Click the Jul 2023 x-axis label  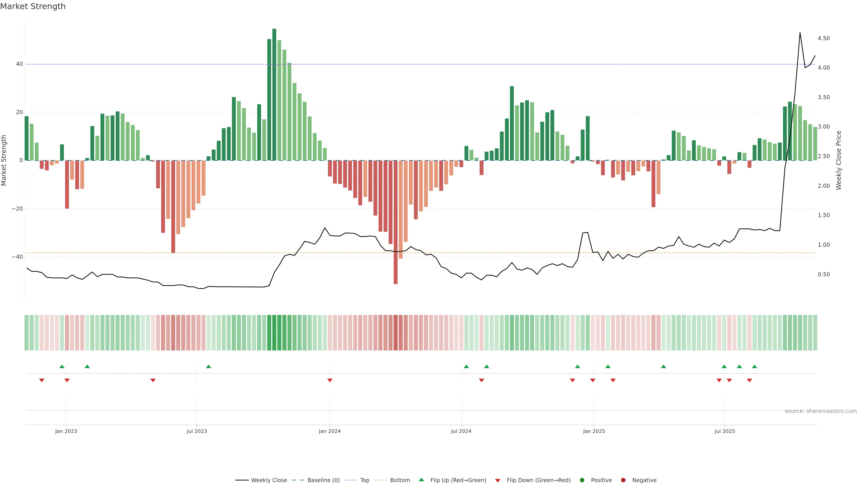[197, 431]
